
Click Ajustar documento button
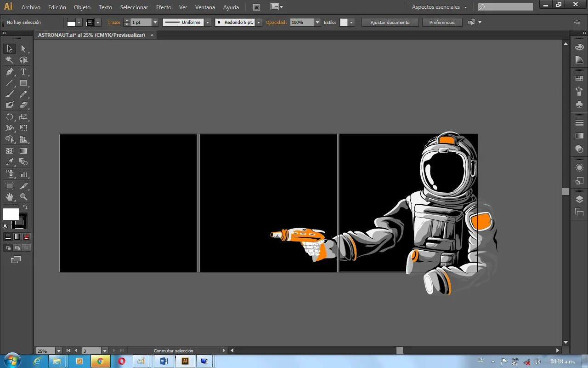(x=390, y=23)
